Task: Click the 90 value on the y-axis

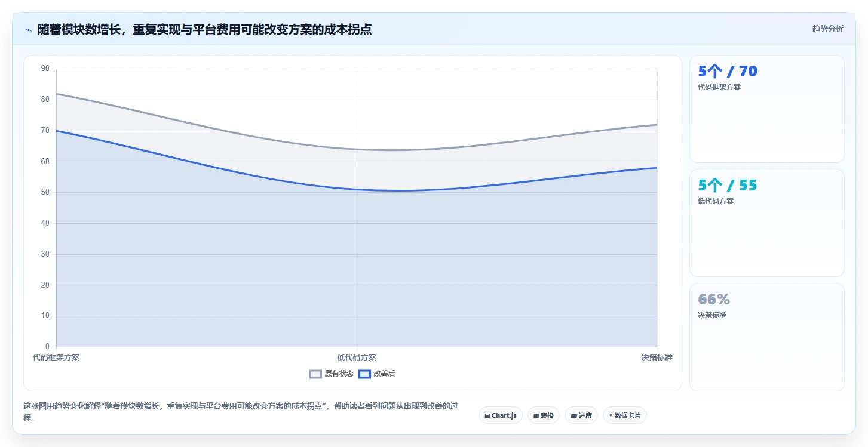Action: [x=45, y=69]
